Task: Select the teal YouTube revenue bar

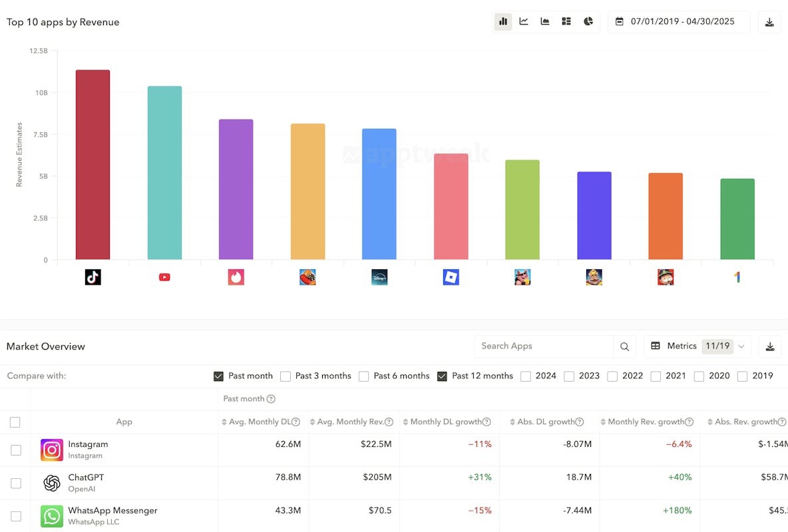Action: [x=164, y=173]
